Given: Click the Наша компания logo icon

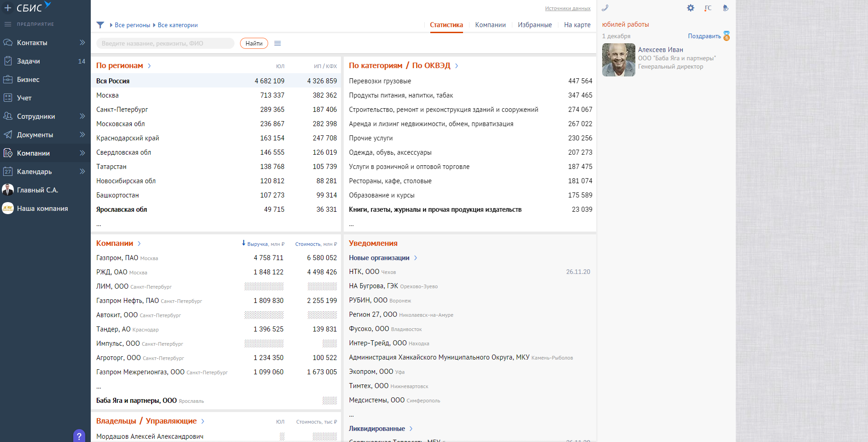Looking at the screenshot, I should tap(8, 208).
